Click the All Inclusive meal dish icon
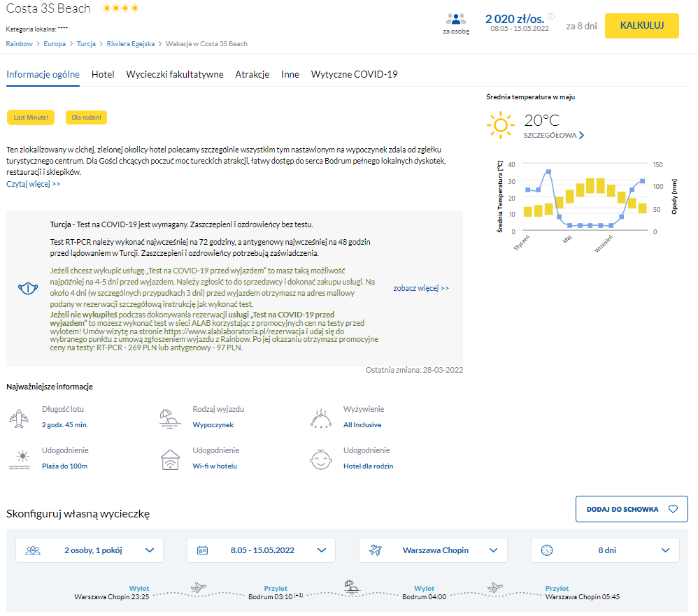The image size is (698, 616). pyautogui.click(x=321, y=418)
